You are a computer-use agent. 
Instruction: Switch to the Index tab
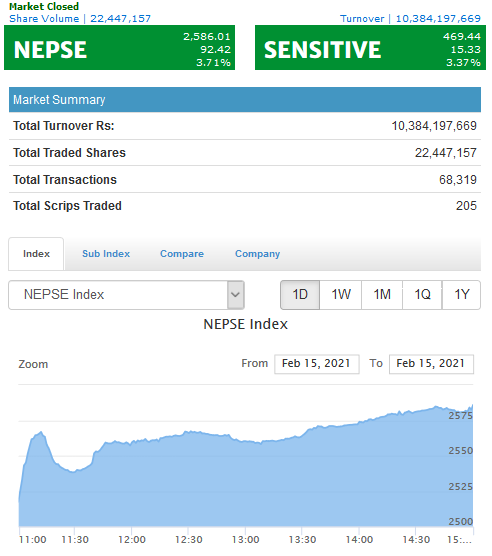[36, 254]
